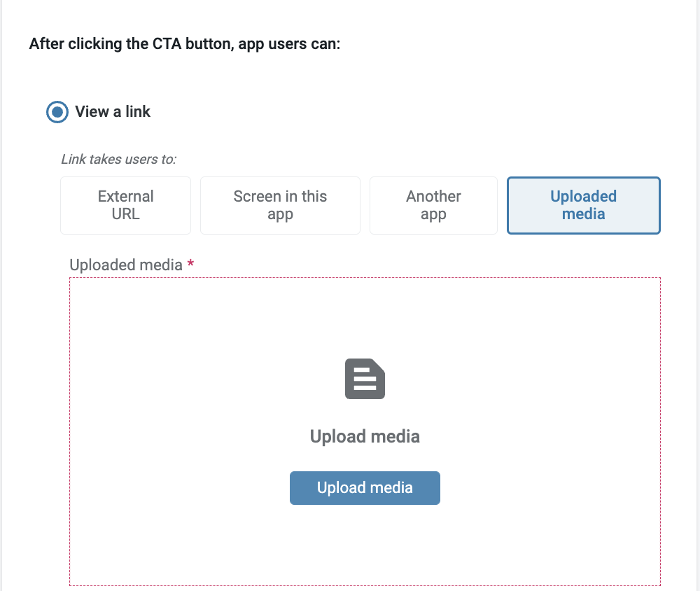Click the "Uploaded media" field label

click(x=126, y=265)
